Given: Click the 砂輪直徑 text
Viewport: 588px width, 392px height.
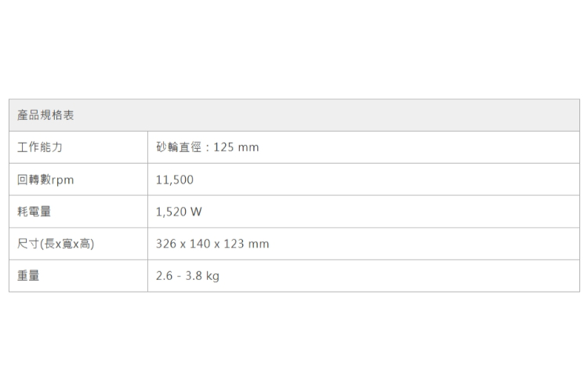Looking at the screenshot, I should click(179, 148).
